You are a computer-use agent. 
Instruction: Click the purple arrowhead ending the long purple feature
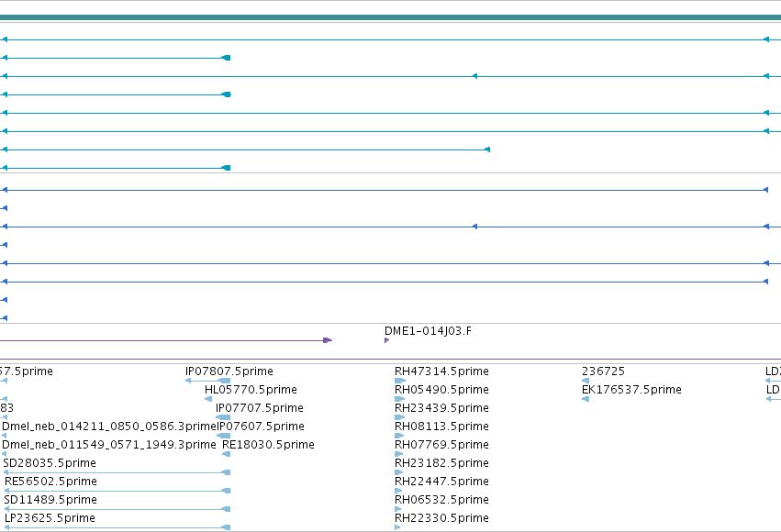pyautogui.click(x=328, y=340)
